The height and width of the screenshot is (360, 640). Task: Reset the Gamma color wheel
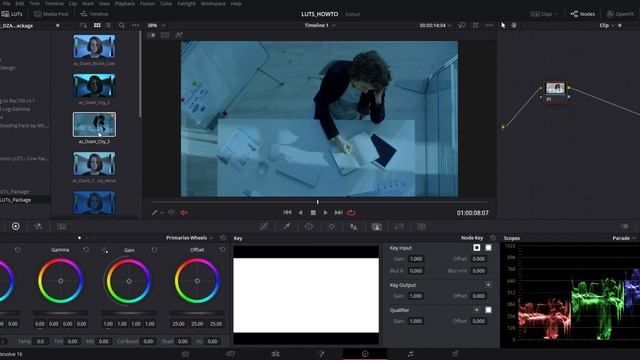click(86, 250)
